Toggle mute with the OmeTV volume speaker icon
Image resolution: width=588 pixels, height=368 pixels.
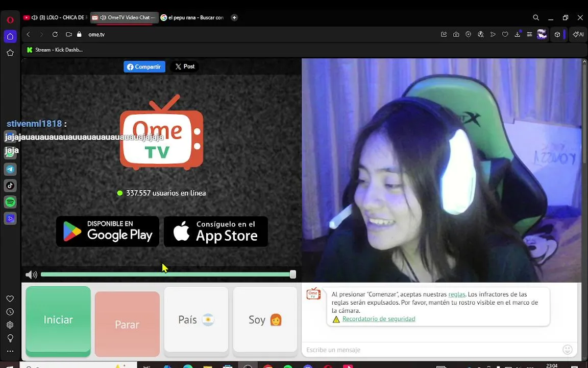click(31, 275)
